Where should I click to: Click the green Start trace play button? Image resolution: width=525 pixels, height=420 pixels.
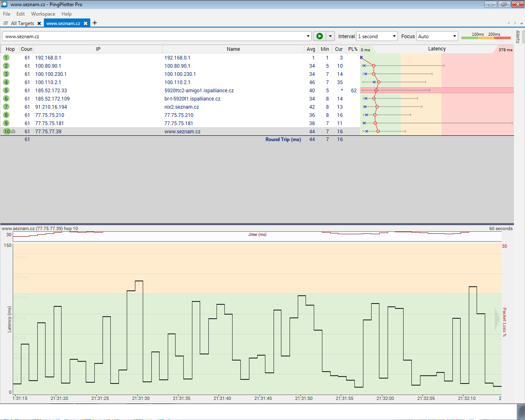pyautogui.click(x=319, y=36)
